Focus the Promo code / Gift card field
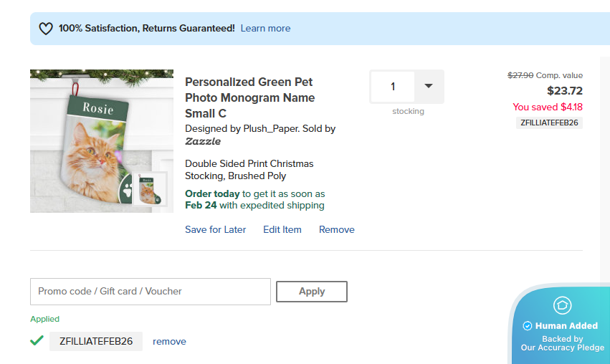 [x=151, y=292]
